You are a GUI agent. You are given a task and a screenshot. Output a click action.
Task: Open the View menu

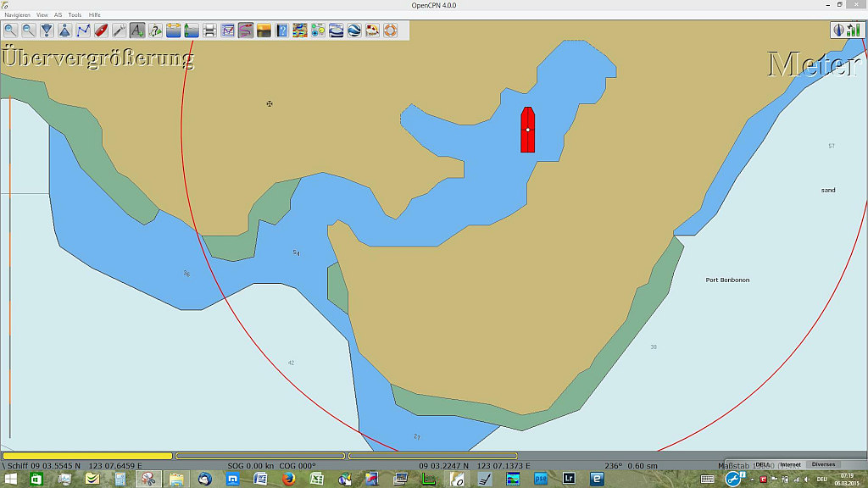(x=42, y=15)
